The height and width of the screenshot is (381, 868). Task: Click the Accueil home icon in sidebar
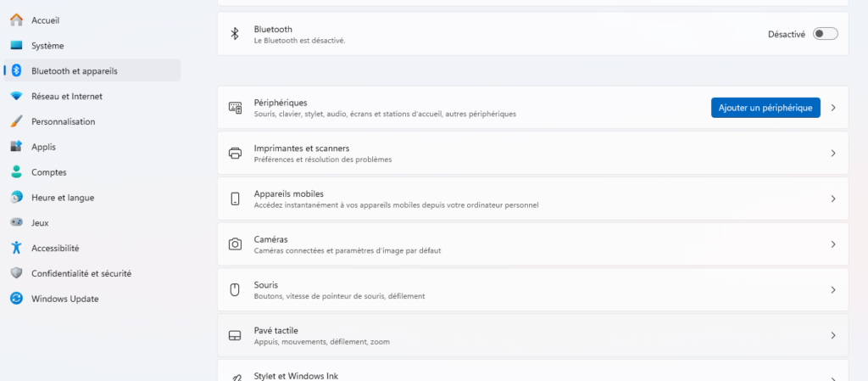click(16, 20)
